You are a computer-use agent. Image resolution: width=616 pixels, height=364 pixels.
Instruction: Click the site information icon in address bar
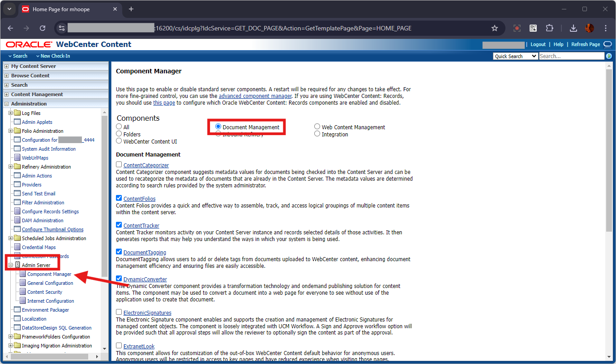pos(62,28)
